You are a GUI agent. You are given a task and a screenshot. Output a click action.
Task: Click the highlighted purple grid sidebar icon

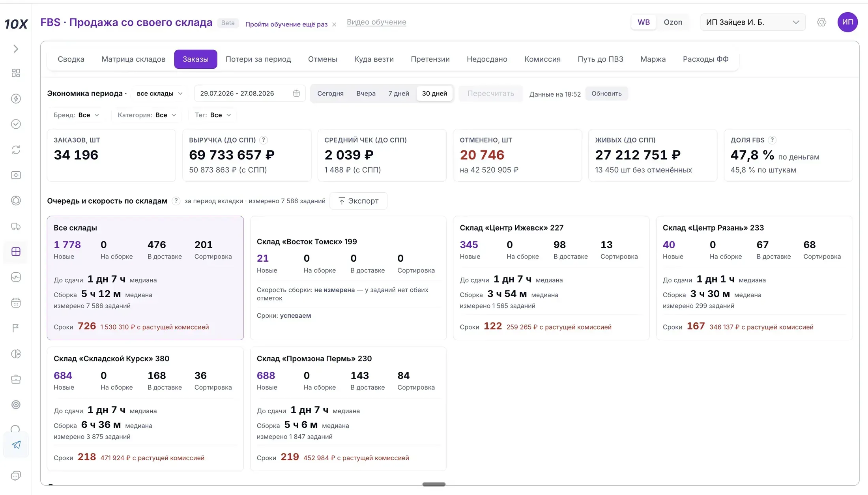click(16, 252)
